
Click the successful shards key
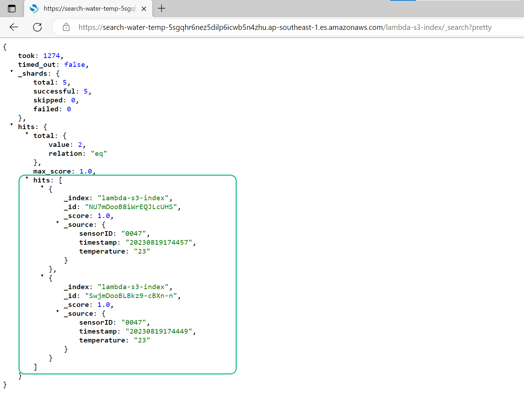[54, 91]
